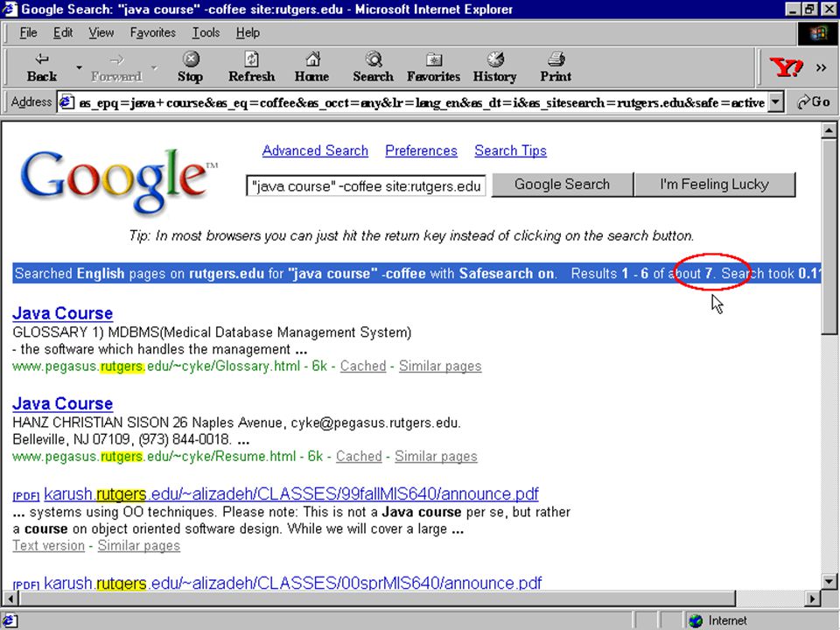Open Similar pages for Glossary.html result
840x630 pixels.
[x=440, y=366]
